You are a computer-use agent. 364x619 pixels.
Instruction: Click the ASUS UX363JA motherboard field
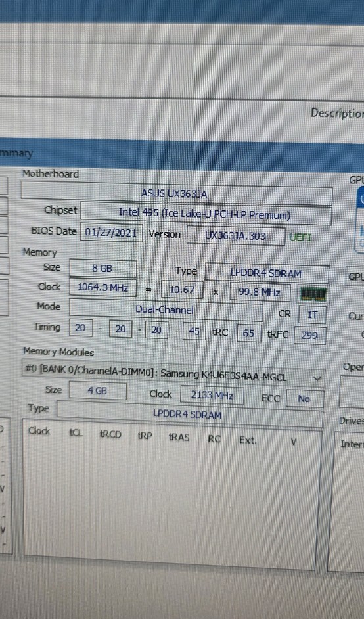tap(177, 193)
